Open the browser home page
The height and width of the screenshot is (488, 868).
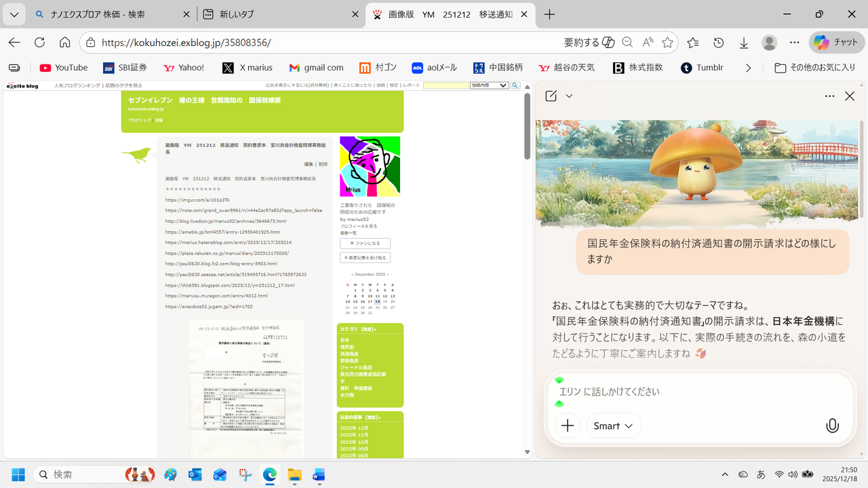(65, 43)
